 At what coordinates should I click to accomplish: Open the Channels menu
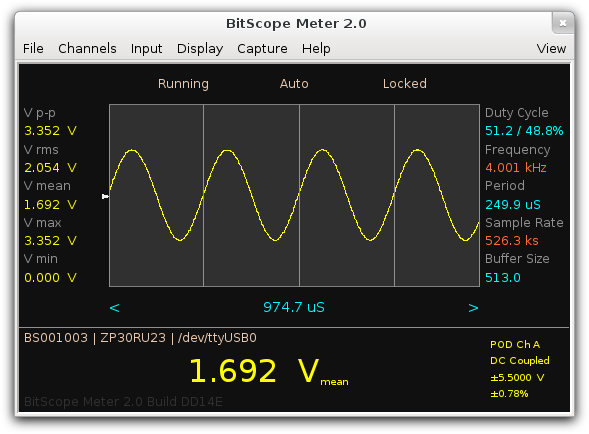(x=87, y=48)
